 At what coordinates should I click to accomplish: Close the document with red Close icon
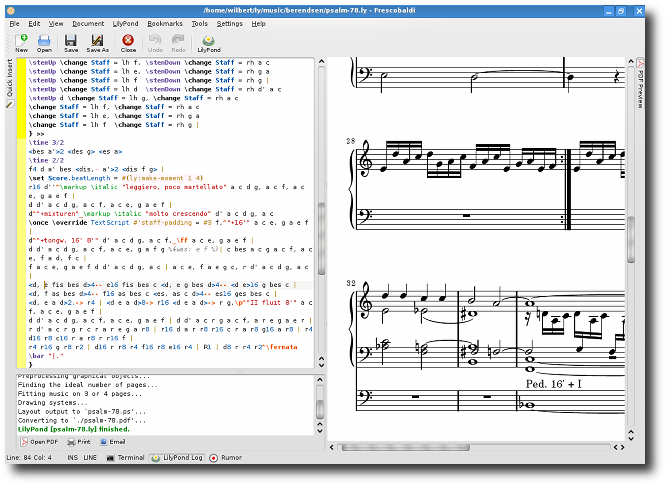click(x=128, y=43)
